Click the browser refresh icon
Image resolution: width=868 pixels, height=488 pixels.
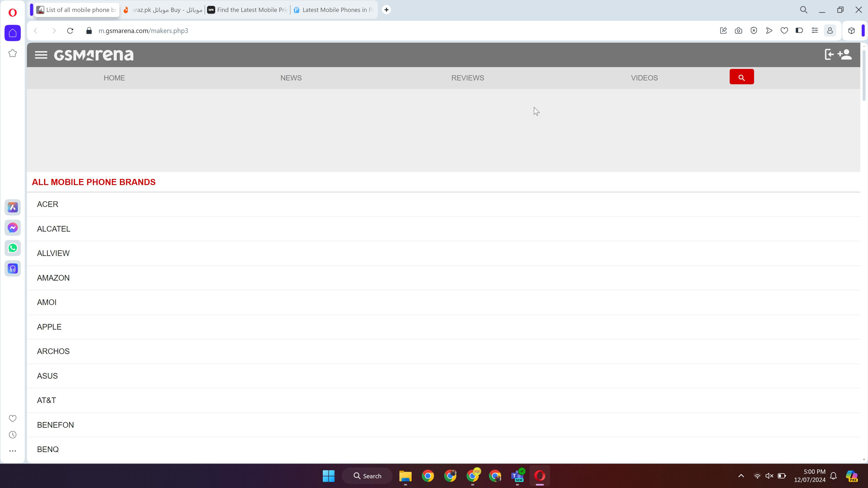[70, 30]
